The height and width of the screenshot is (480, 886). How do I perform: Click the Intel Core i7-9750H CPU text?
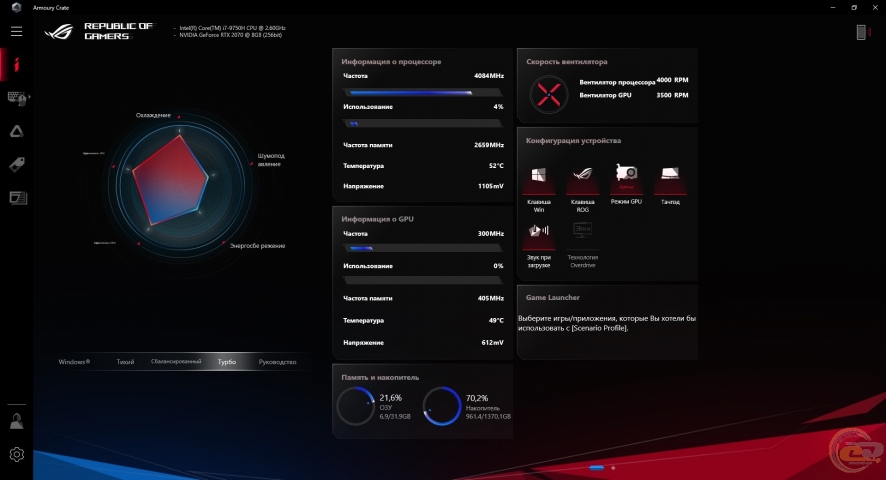tap(232, 28)
